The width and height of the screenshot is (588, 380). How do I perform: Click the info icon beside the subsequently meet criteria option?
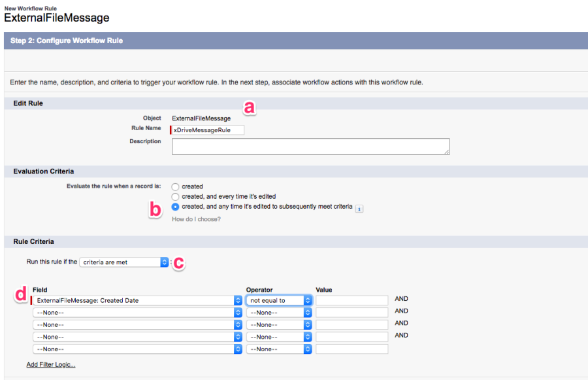[x=359, y=208]
